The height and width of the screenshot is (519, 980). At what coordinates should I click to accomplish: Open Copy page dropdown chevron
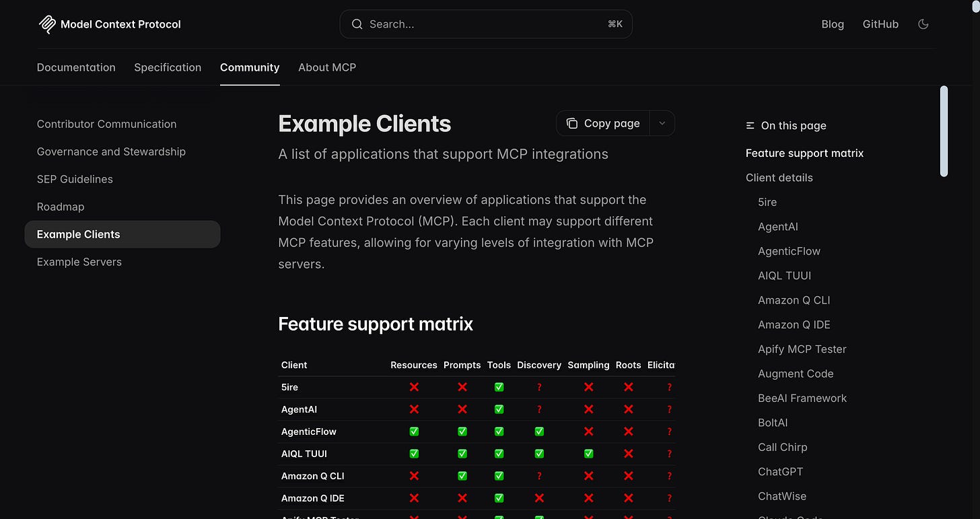click(x=662, y=123)
